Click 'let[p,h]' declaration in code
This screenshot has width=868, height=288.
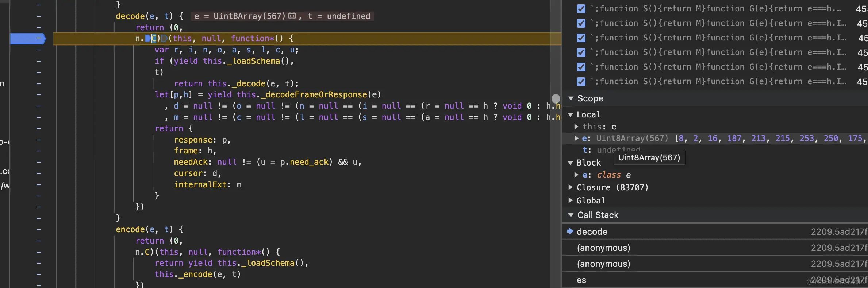[x=173, y=94]
